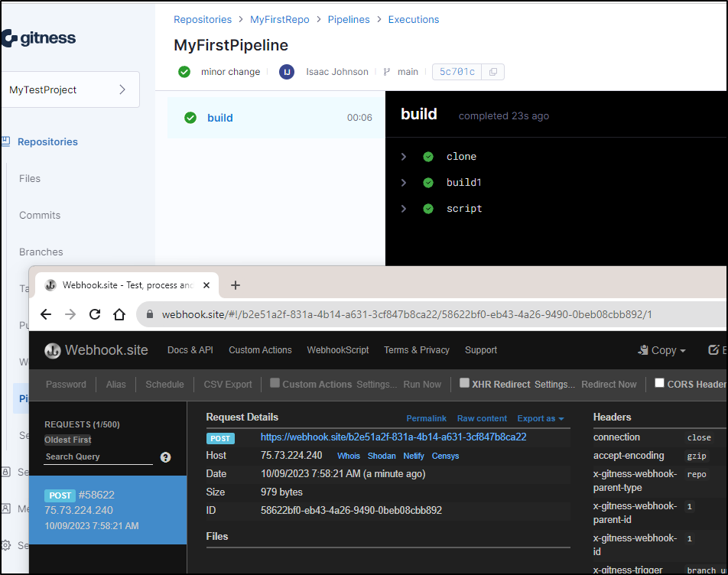728x575 pixels.
Task: Click the browser address bar URL
Action: (407, 315)
